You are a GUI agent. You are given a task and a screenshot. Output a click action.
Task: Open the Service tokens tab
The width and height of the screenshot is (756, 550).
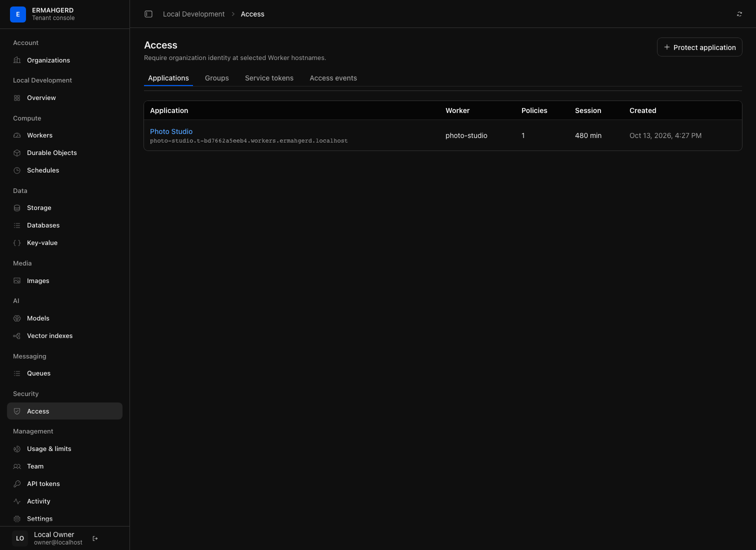coord(269,78)
